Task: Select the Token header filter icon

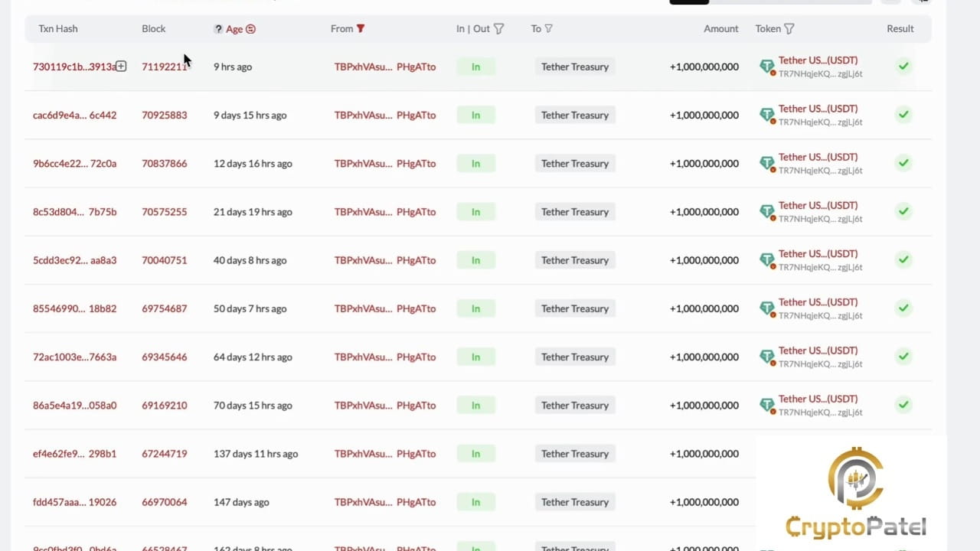Action: tap(792, 28)
